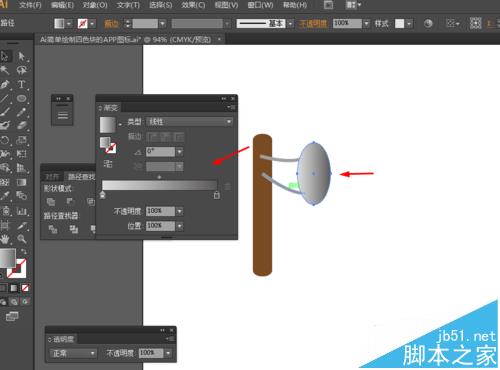Select the Selection tool in the toolbox
The height and width of the screenshot is (370, 500).
click(x=5, y=56)
